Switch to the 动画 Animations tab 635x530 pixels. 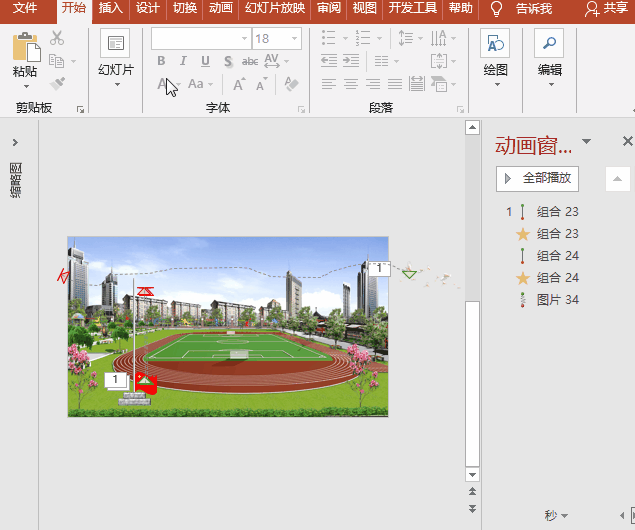pyautogui.click(x=221, y=8)
